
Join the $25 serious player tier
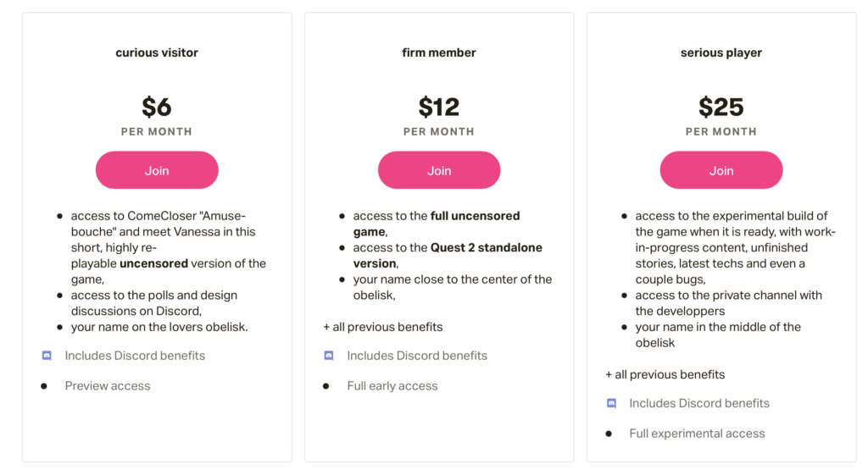[x=721, y=170]
